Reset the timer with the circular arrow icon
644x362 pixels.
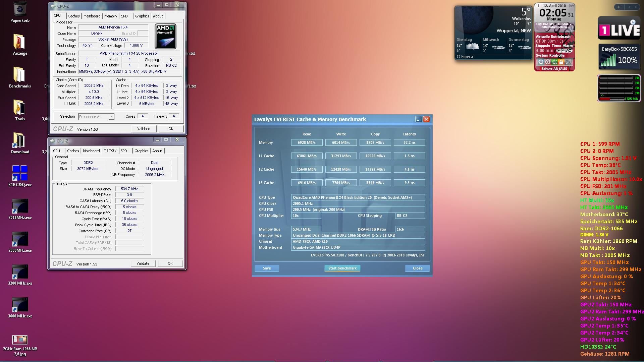[570, 51]
